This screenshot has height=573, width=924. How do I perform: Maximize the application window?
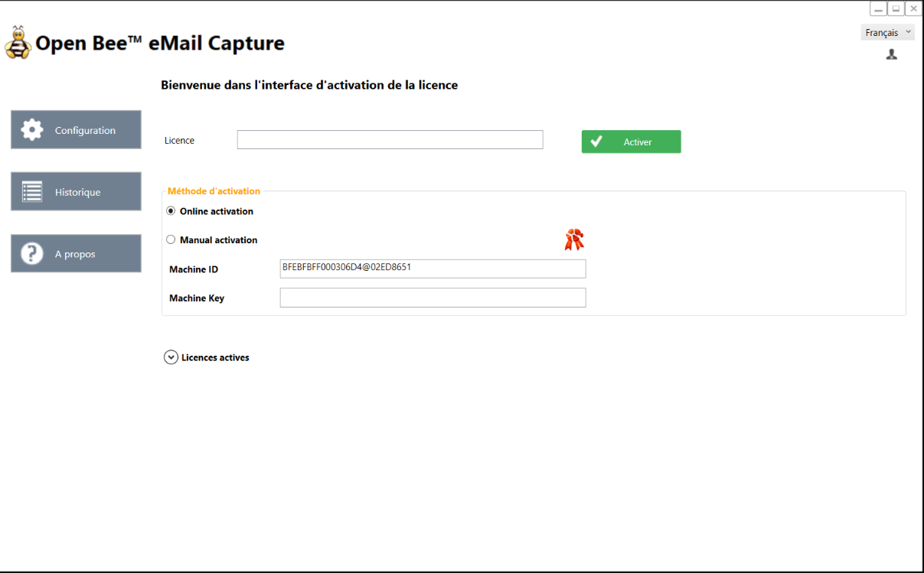point(896,9)
